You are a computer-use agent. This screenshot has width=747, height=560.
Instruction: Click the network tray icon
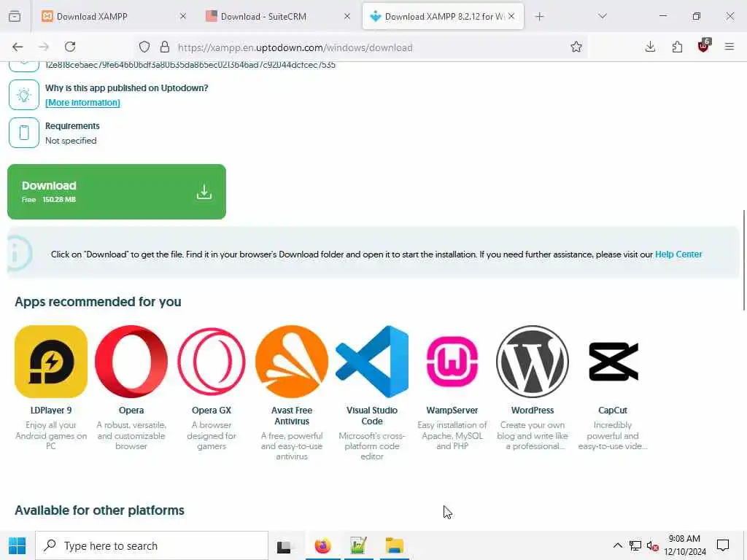point(635,545)
